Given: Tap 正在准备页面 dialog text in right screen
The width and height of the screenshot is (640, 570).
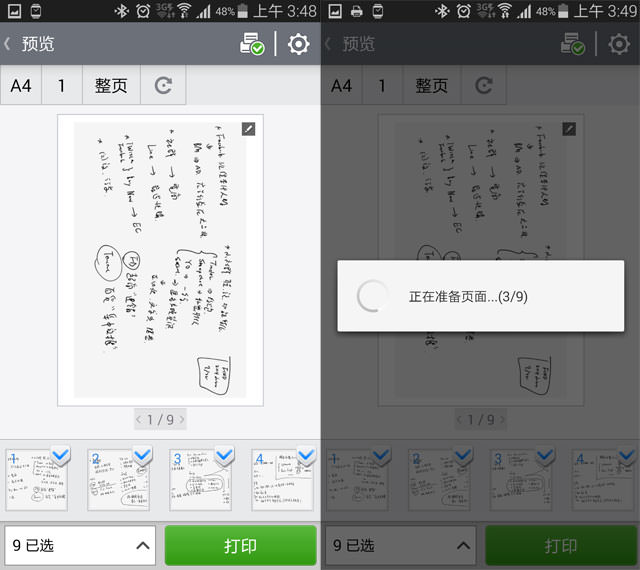Looking at the screenshot, I should tap(468, 297).
